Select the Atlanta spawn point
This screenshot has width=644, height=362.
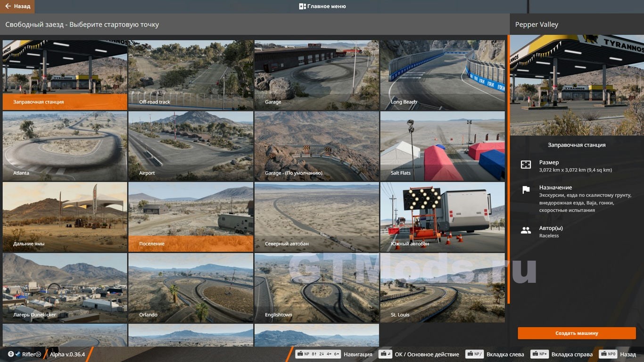65,146
